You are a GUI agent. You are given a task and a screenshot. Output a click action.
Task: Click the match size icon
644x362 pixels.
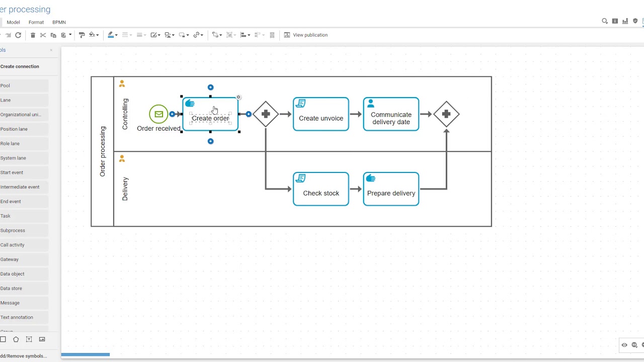click(x=272, y=35)
